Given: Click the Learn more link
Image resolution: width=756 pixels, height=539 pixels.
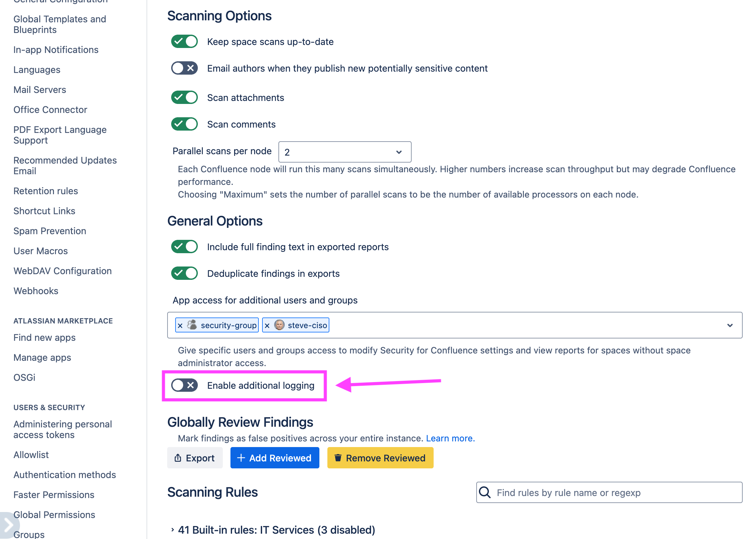Looking at the screenshot, I should 451,438.
